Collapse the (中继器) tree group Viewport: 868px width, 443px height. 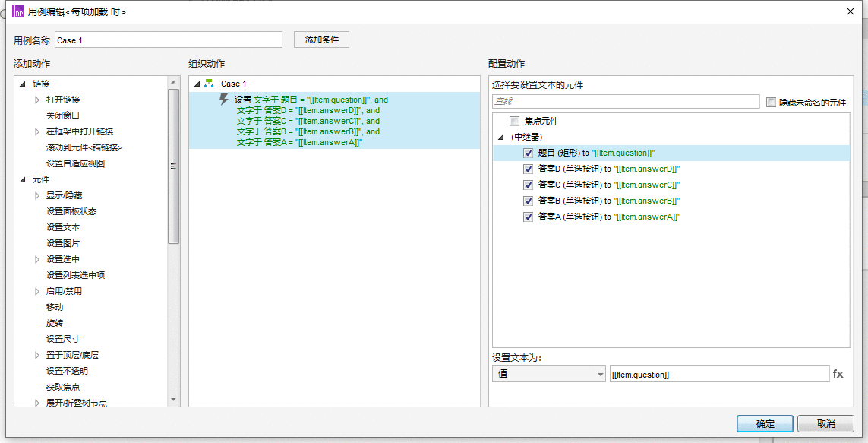pyautogui.click(x=501, y=137)
